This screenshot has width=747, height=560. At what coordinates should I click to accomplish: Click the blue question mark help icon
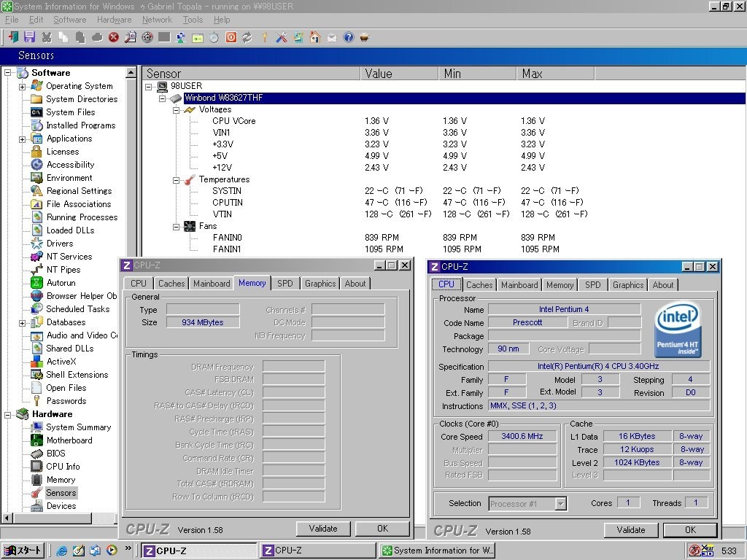[349, 37]
